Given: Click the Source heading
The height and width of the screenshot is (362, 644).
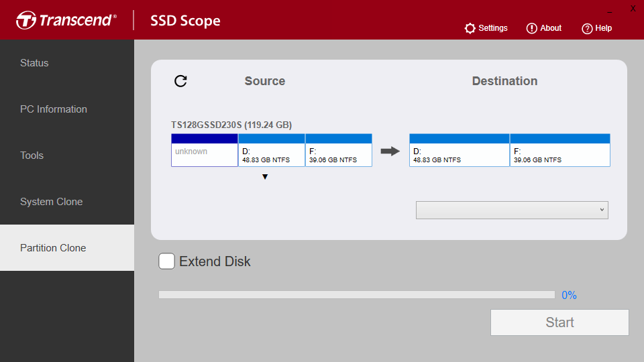Looking at the screenshot, I should coord(265,81).
